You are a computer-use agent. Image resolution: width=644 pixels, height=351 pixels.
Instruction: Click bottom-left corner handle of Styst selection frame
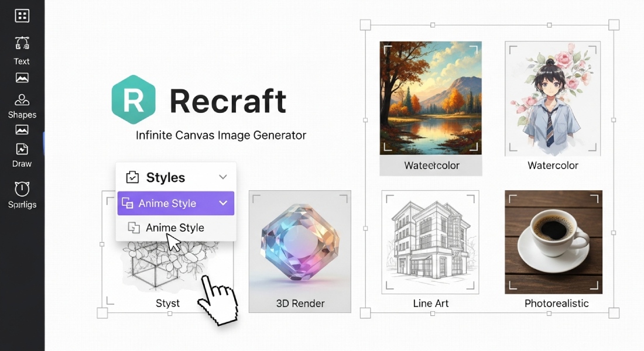tap(102, 313)
